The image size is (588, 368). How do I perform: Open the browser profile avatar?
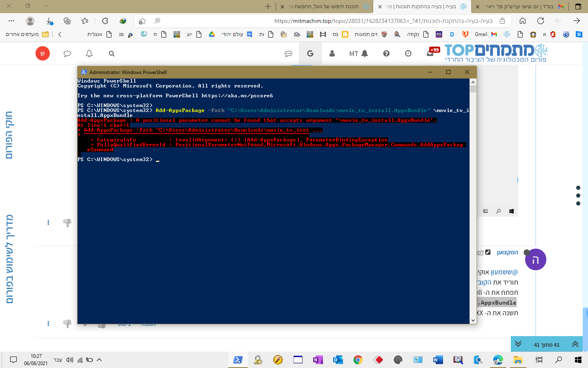[x=30, y=21]
